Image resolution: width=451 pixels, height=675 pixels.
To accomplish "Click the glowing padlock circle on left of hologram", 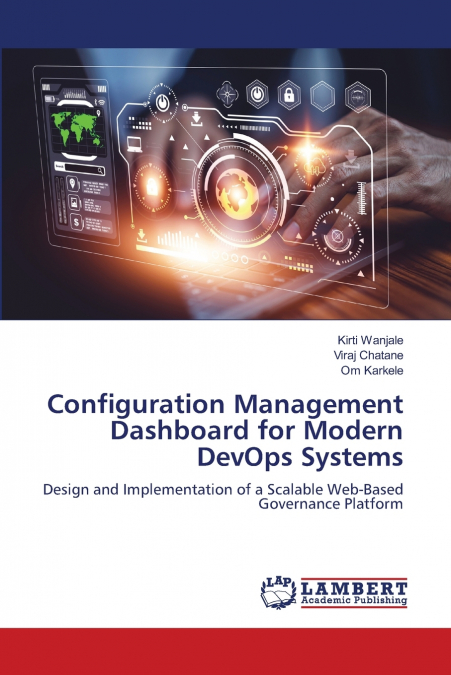I will (151, 187).
